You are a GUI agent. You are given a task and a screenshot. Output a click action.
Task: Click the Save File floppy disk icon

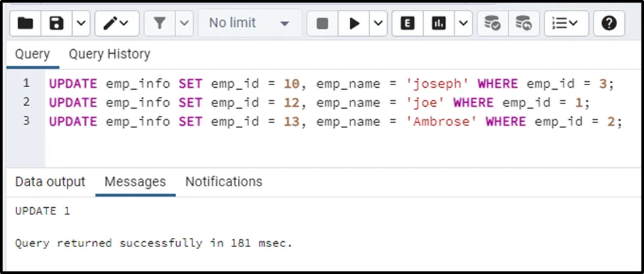coord(57,24)
